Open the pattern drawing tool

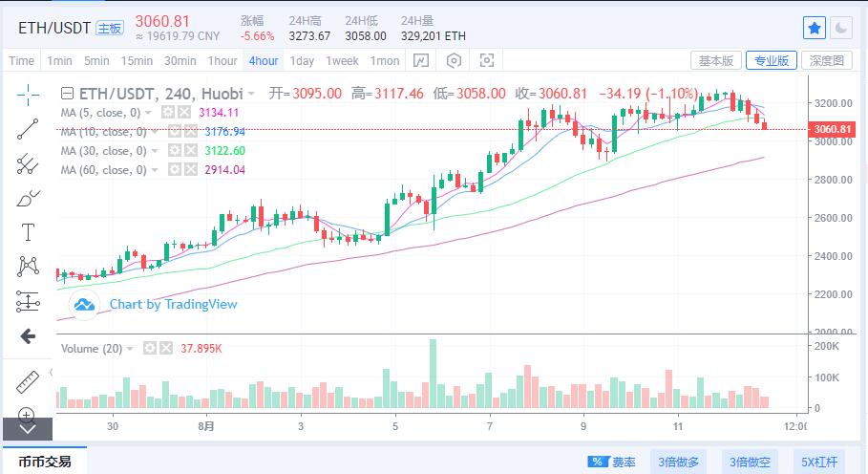click(x=28, y=267)
